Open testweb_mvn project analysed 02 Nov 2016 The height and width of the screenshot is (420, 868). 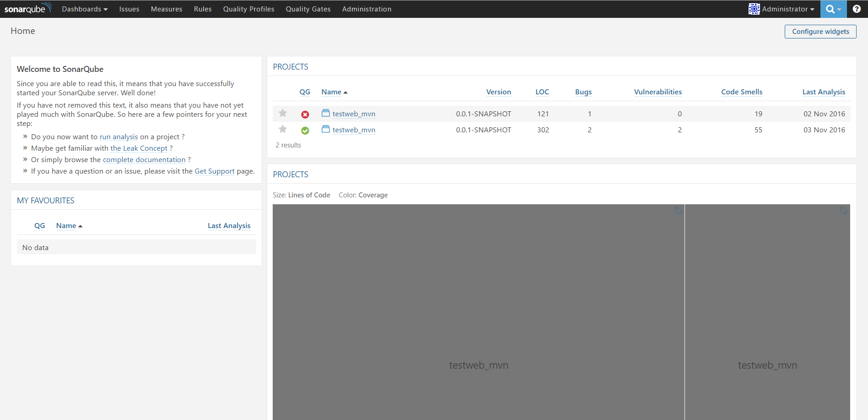354,114
